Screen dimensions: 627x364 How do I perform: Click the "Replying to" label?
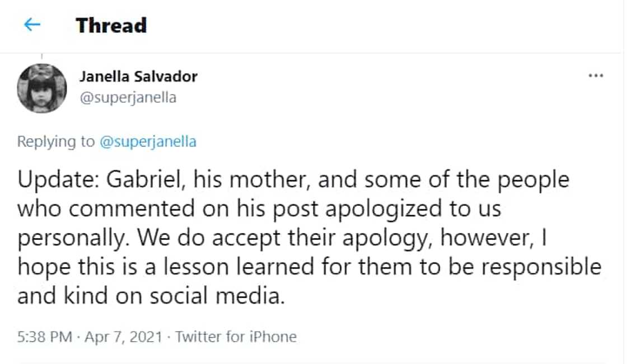[x=56, y=141]
